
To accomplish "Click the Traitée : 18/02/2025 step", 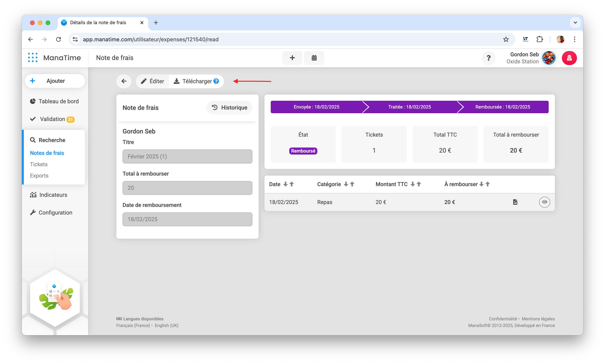I will point(410,107).
